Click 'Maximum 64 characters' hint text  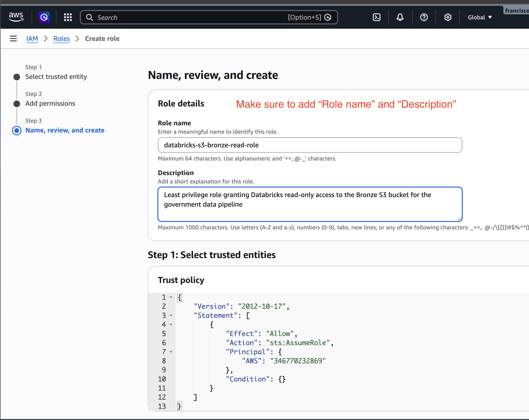(247, 159)
